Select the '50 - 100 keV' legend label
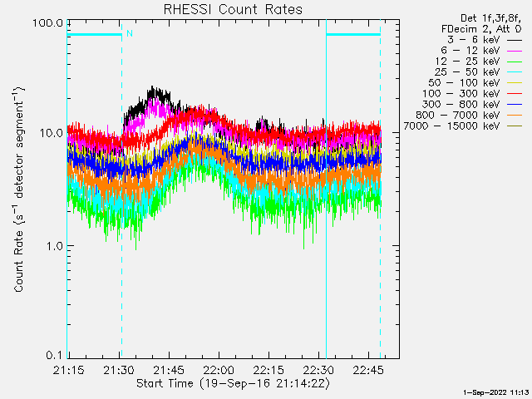532x399 pixels. coord(464,83)
